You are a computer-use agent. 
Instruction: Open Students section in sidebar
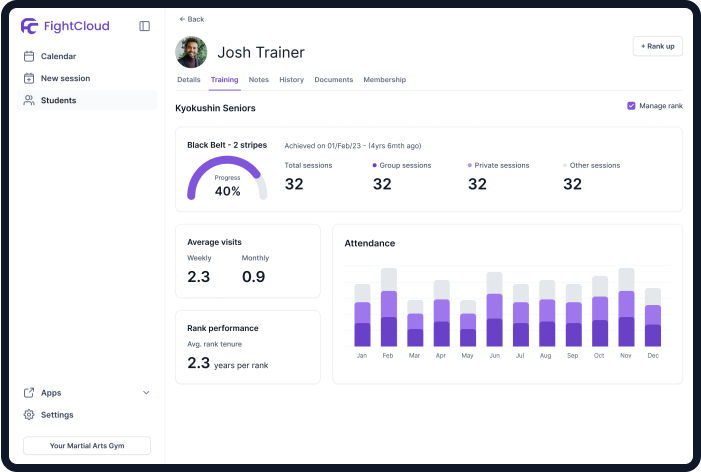pos(58,100)
